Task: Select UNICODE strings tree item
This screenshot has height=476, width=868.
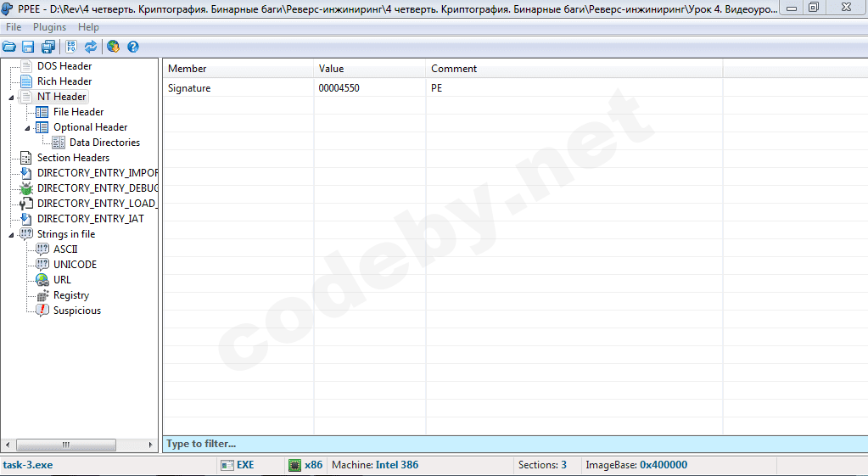Action: [75, 265]
